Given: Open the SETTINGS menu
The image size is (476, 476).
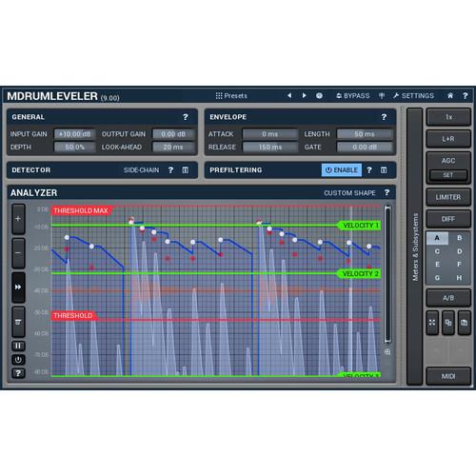Looking at the screenshot, I should [x=413, y=96].
